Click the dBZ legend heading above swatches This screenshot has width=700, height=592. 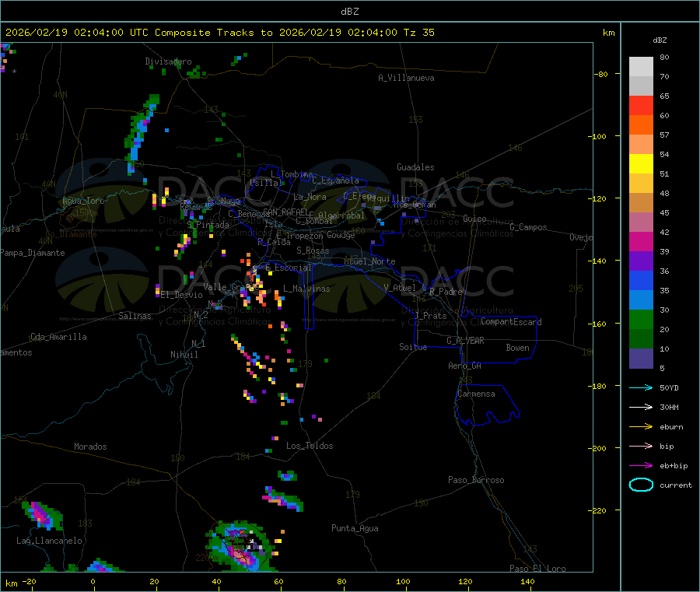[x=660, y=40]
